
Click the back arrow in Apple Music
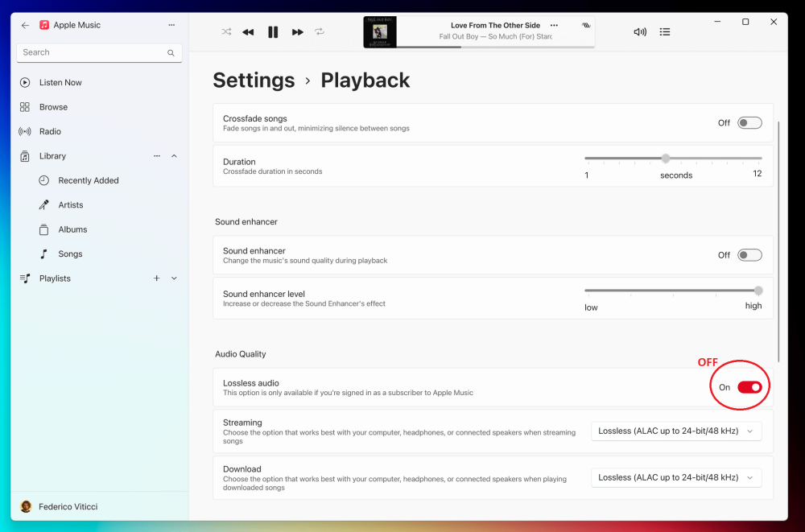coord(25,25)
